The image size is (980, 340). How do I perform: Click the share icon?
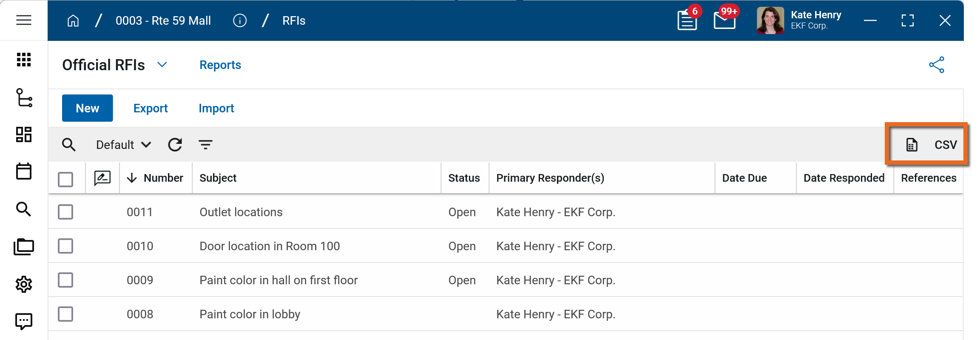tap(937, 65)
